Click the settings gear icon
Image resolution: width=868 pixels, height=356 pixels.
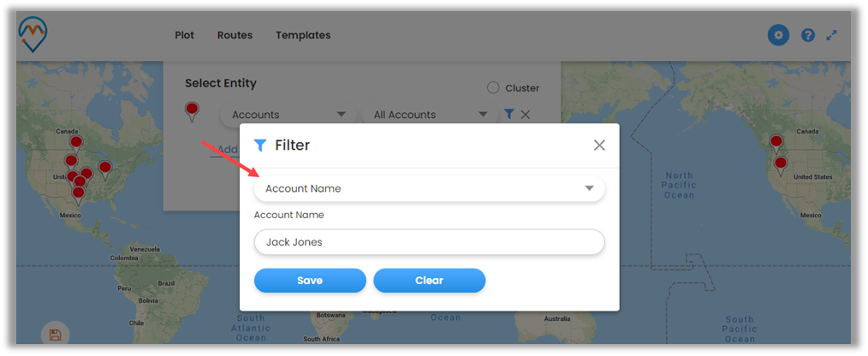click(777, 35)
